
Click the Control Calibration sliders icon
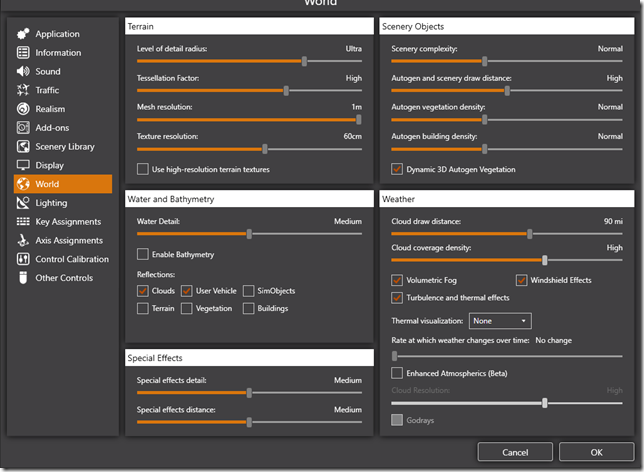[23, 259]
